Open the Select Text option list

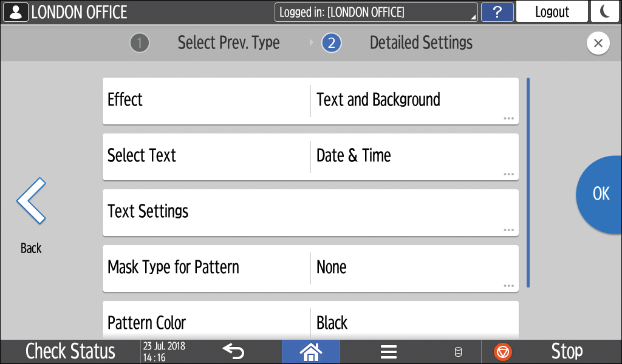pos(310,157)
